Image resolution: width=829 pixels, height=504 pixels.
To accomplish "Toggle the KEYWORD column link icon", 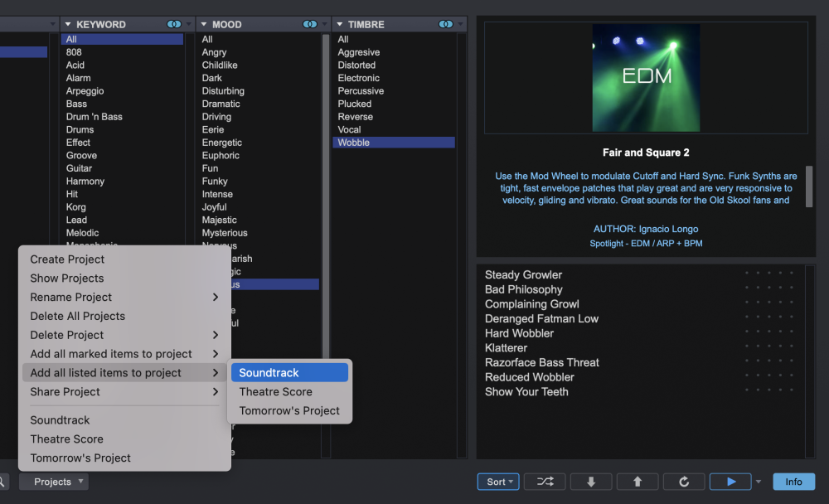I will [x=173, y=24].
